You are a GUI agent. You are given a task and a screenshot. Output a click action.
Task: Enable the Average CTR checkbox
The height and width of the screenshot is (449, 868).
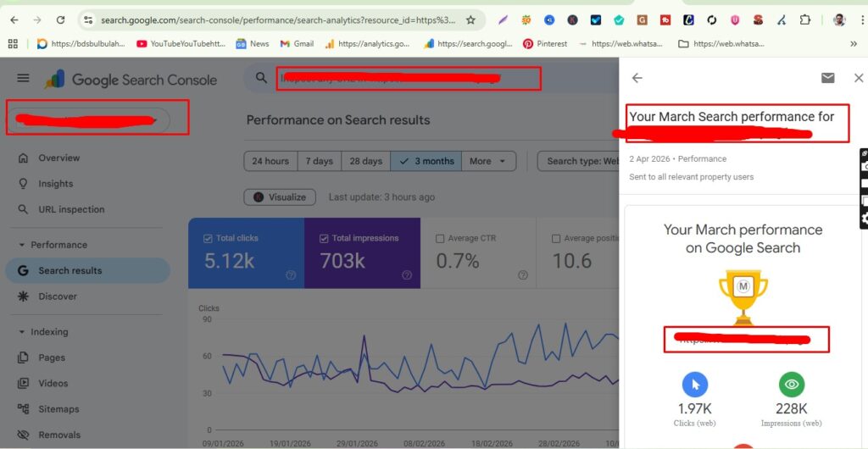pos(440,238)
